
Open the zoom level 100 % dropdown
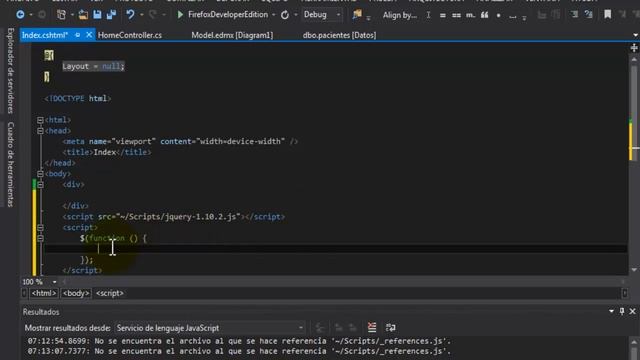tap(54, 282)
